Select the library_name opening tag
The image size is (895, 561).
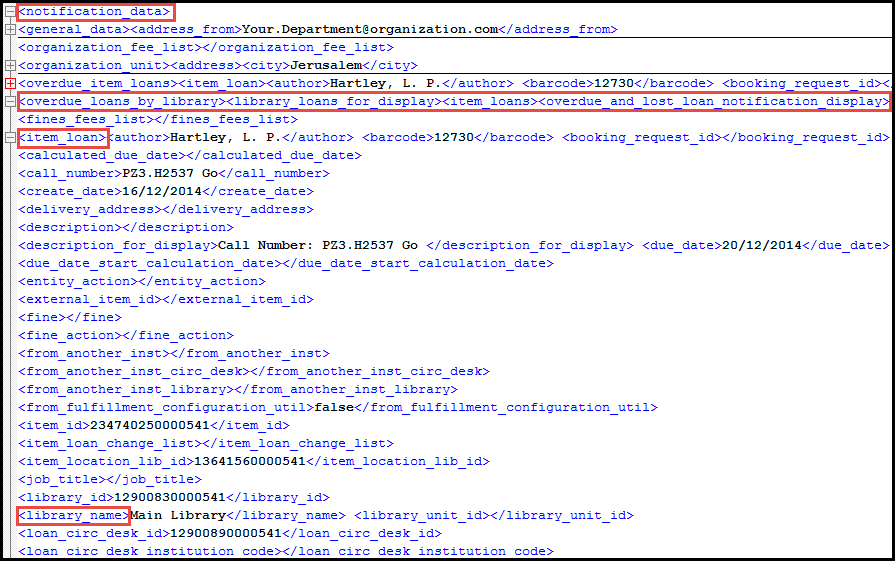tap(74, 515)
